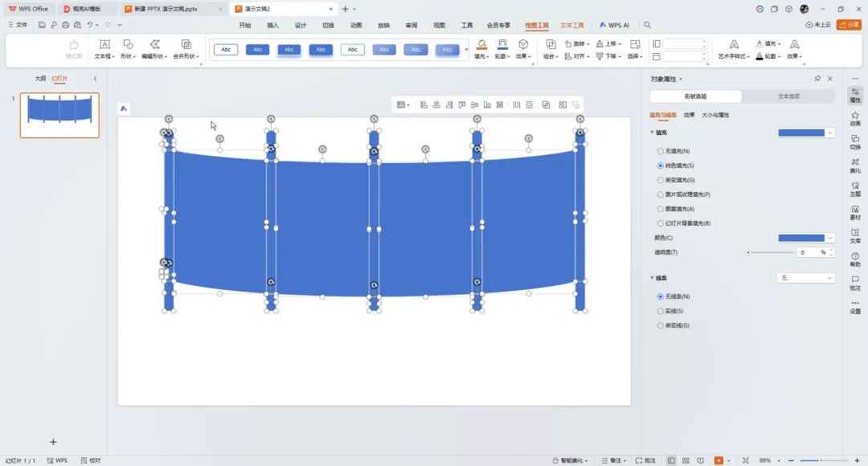Click the 分享 share button

850,25
